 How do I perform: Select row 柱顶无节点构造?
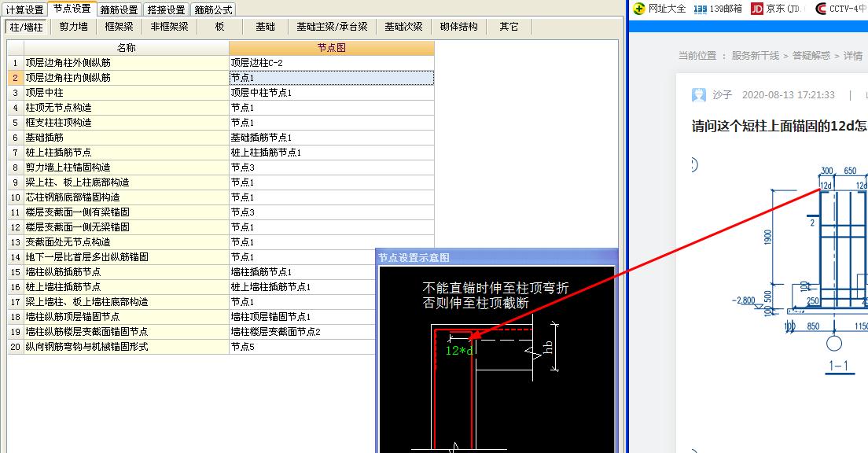(127, 108)
